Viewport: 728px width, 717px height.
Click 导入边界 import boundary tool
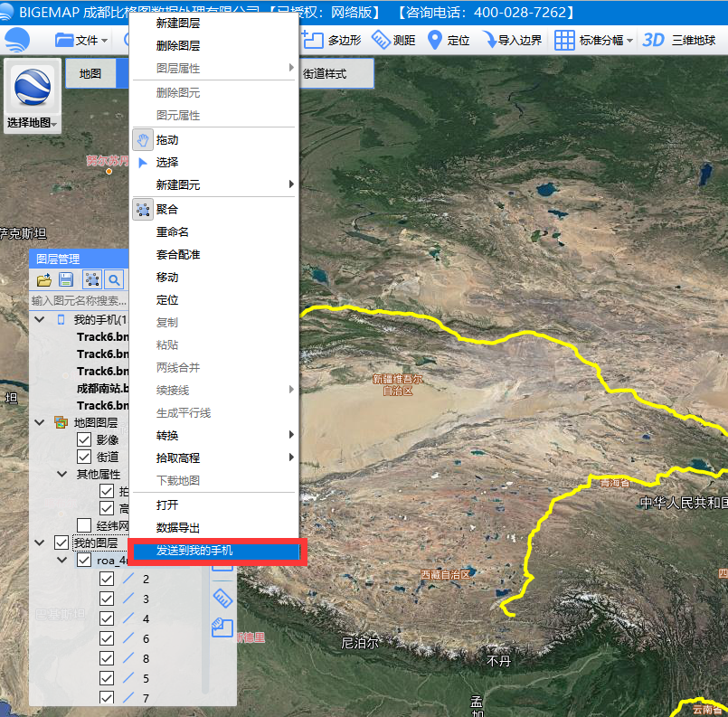(512, 41)
